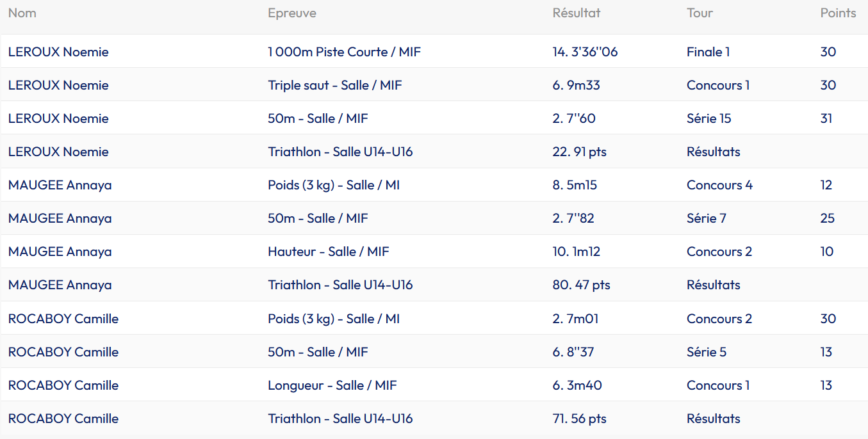Click the Concours 4 round link
Screen dimensions: 868x439
click(x=719, y=186)
